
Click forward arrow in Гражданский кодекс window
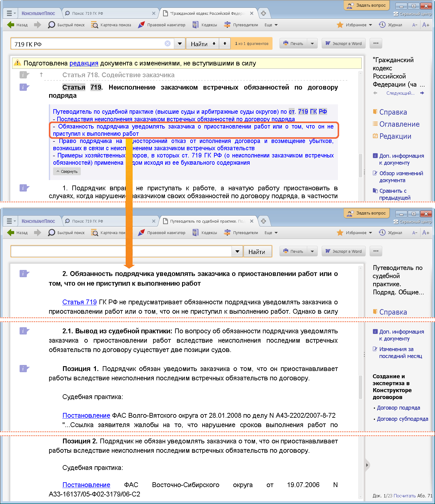point(37,25)
